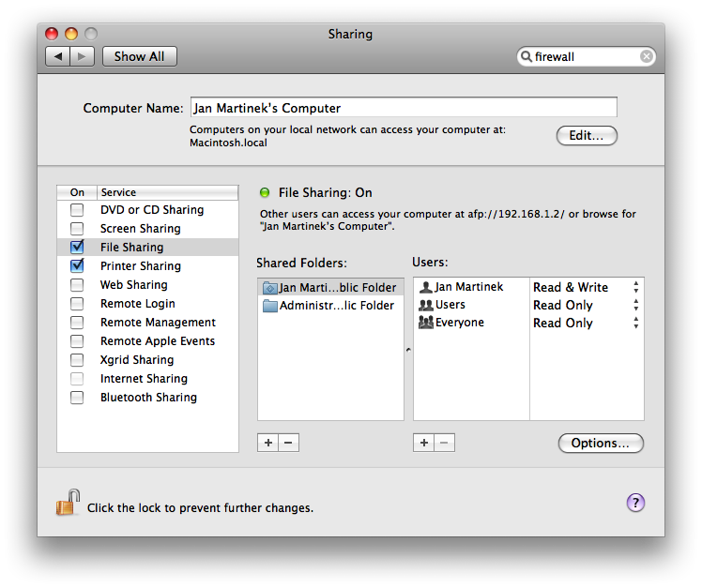
Task: Click the Edit... button
Action: (587, 135)
